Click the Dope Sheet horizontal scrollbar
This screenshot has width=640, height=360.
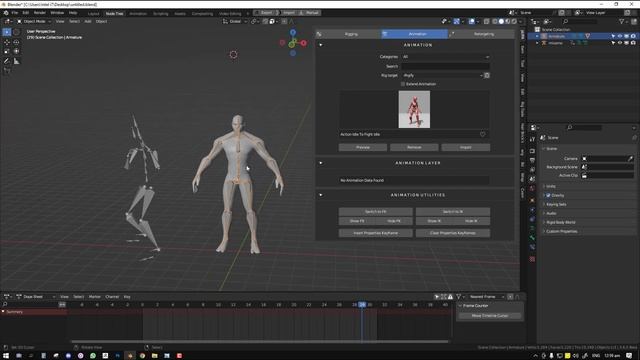coord(260,342)
